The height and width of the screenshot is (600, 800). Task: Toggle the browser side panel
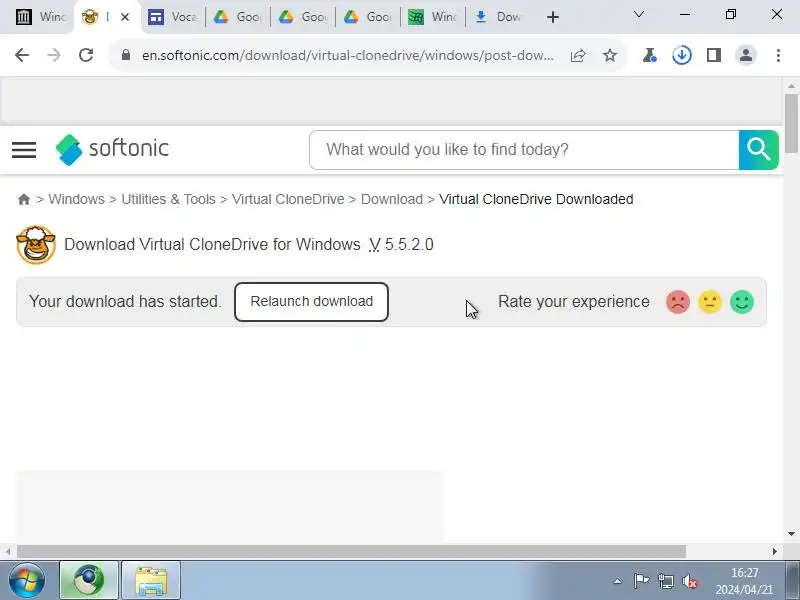[x=714, y=55]
